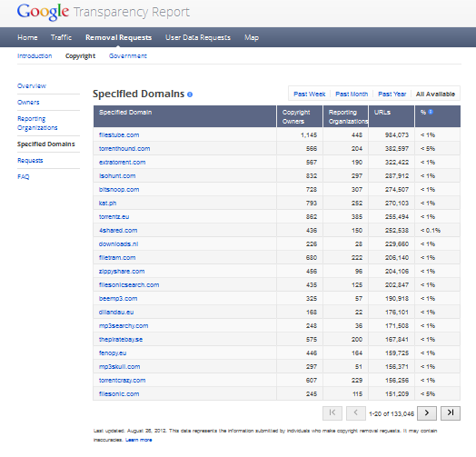Viewport: 476px width, 457px height.
Task: Go to the previous page arrow
Action: [356, 413]
